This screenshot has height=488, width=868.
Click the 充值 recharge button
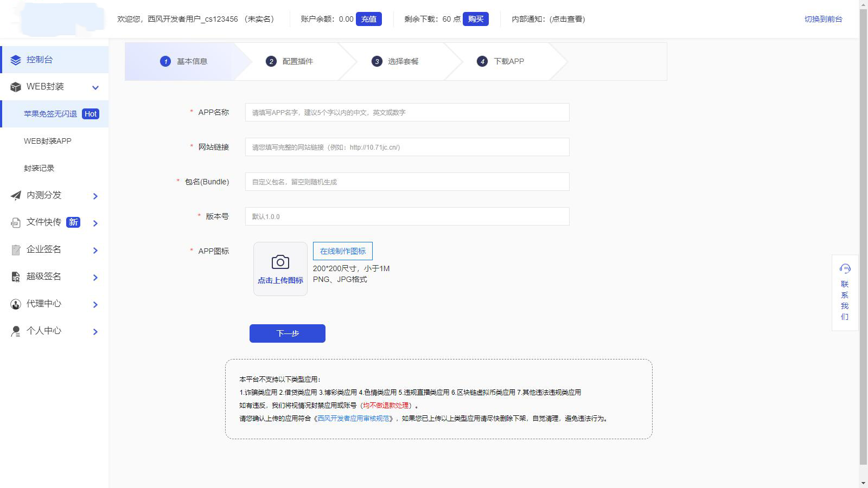369,19
